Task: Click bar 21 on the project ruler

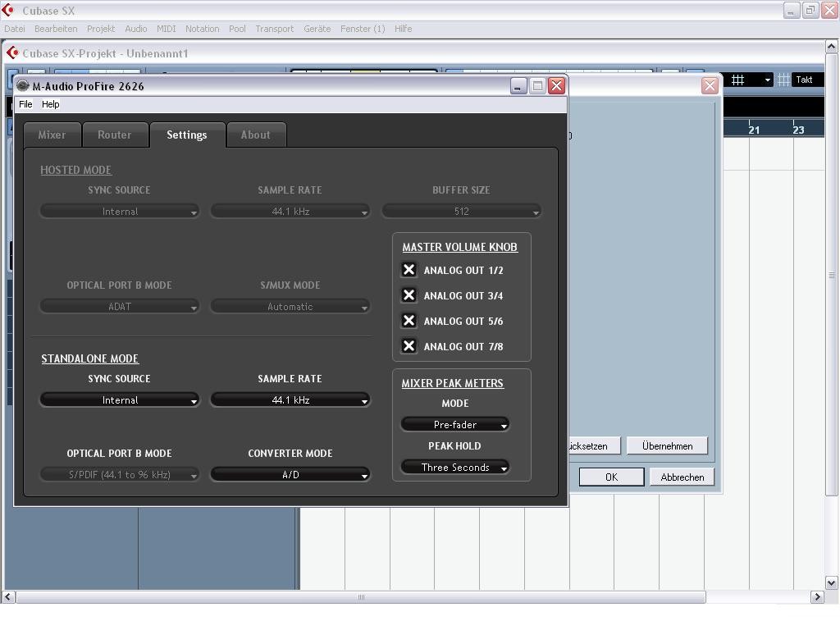Action: point(754,129)
